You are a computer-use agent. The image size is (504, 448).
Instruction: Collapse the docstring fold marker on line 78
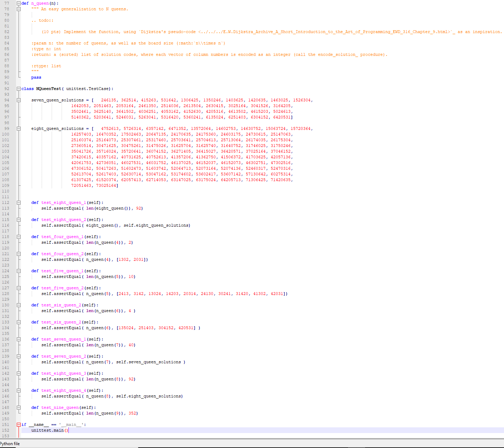[x=19, y=9]
